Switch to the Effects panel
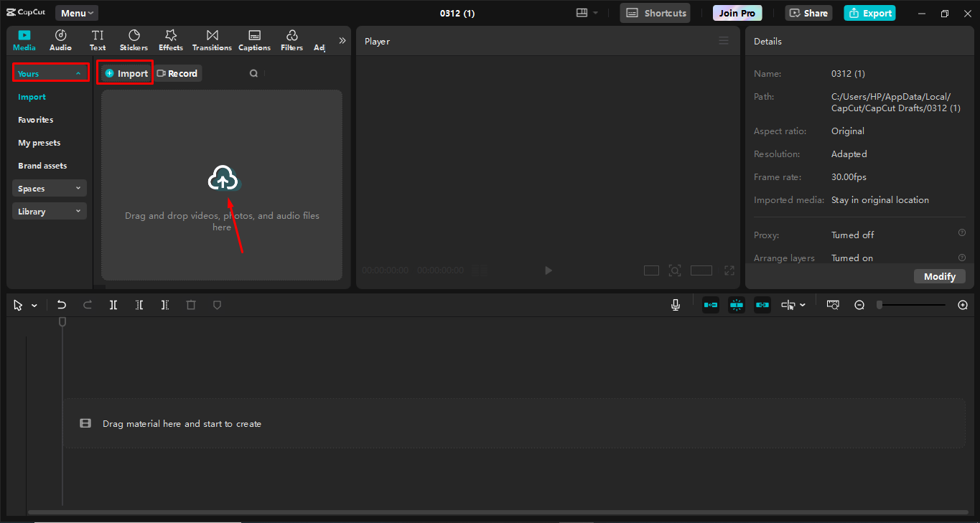Viewport: 980px width, 523px height. coord(170,39)
